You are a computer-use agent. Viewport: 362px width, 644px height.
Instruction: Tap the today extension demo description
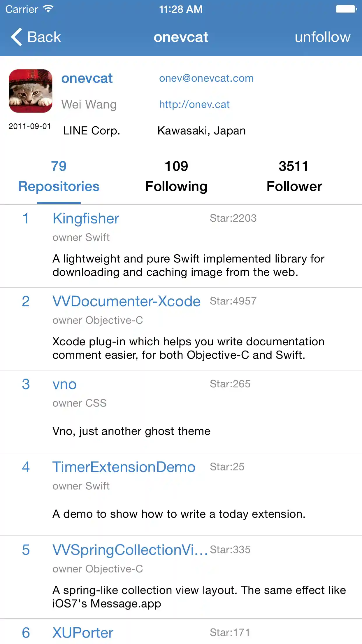[x=179, y=514]
